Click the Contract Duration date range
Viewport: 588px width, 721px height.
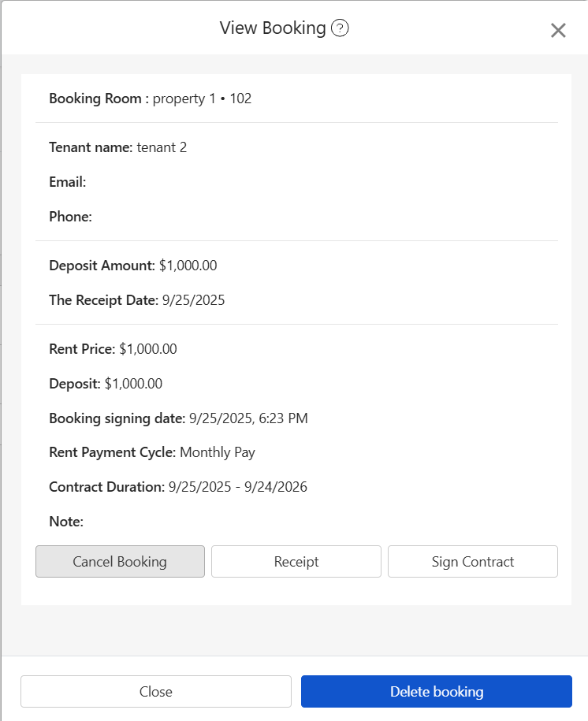point(237,487)
